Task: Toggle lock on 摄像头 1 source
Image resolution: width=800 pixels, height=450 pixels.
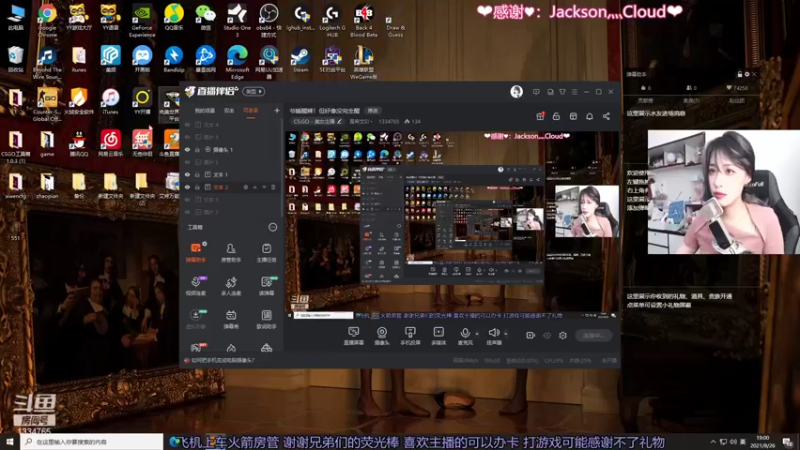Action: (197, 149)
